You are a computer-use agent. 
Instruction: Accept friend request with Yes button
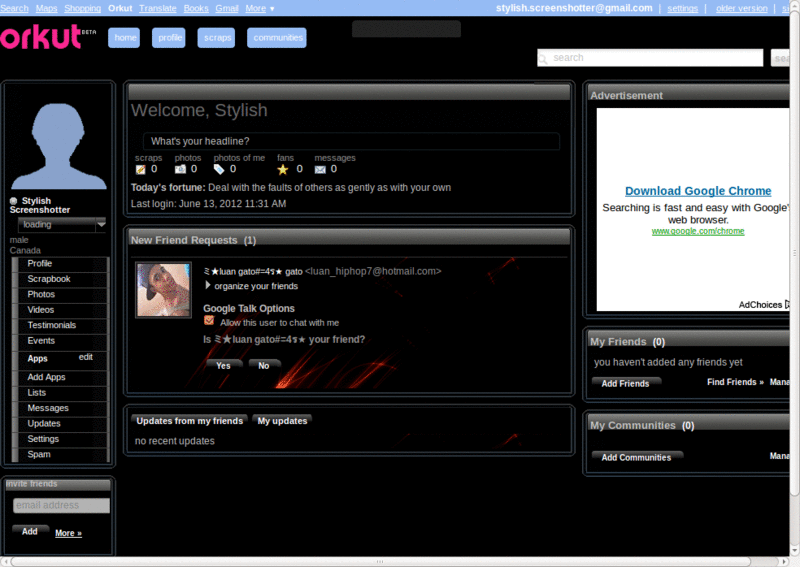(223, 365)
